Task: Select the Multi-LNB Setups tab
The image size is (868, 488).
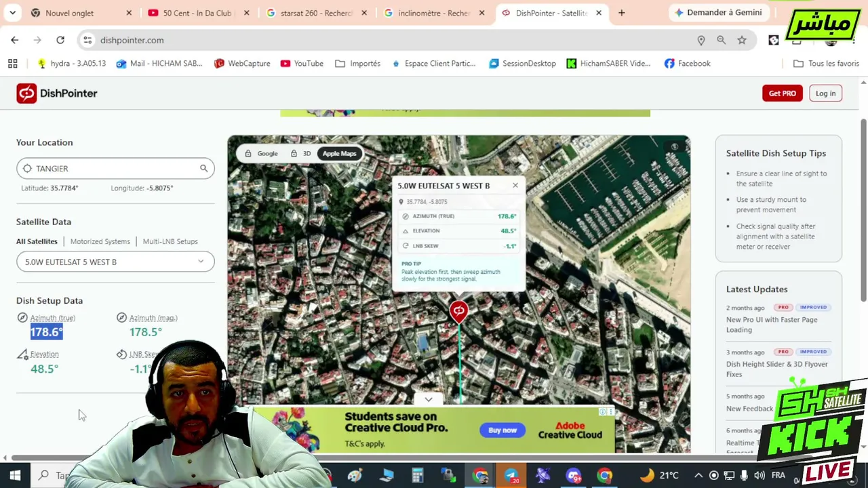Action: tap(170, 241)
